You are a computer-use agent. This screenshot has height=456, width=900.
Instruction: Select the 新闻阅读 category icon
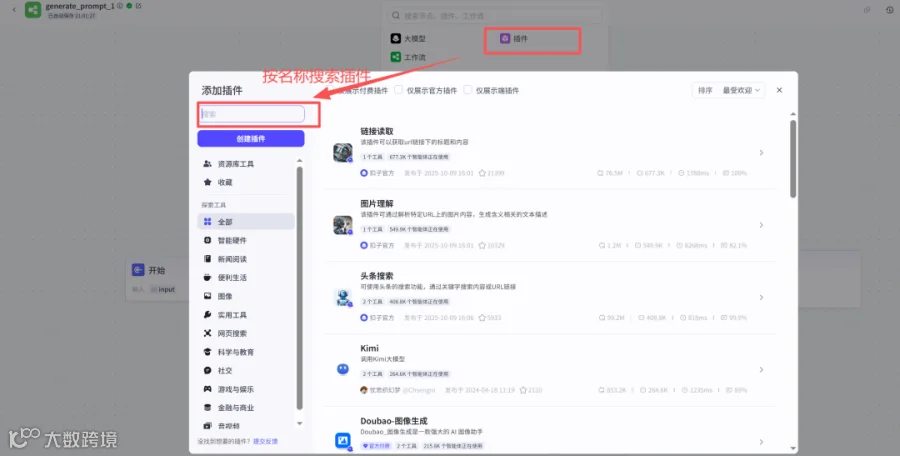pyautogui.click(x=207, y=259)
